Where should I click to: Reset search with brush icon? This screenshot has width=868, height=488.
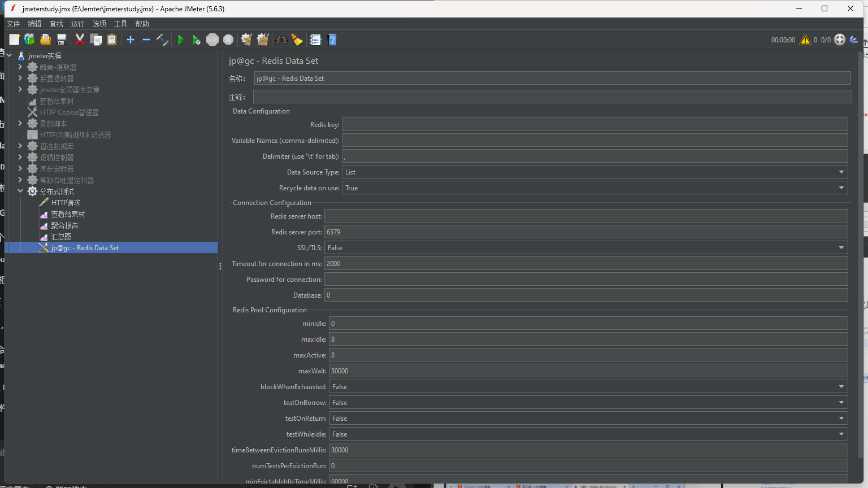click(297, 40)
